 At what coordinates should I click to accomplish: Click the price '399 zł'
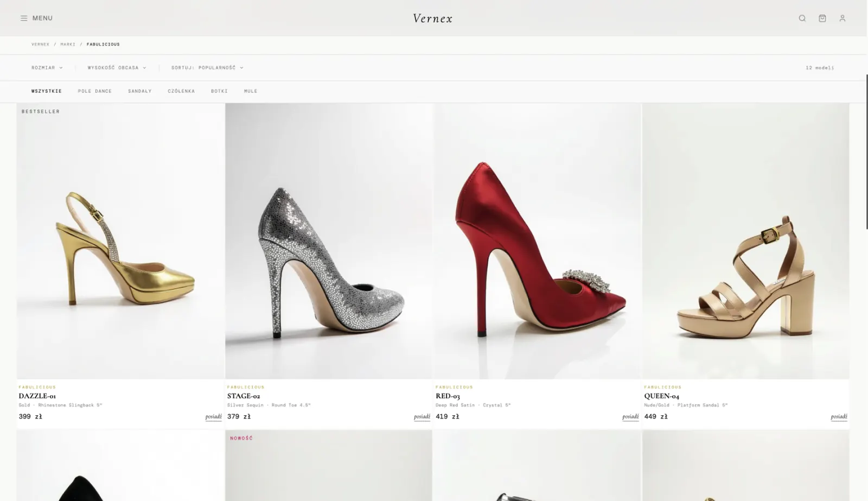(x=30, y=417)
